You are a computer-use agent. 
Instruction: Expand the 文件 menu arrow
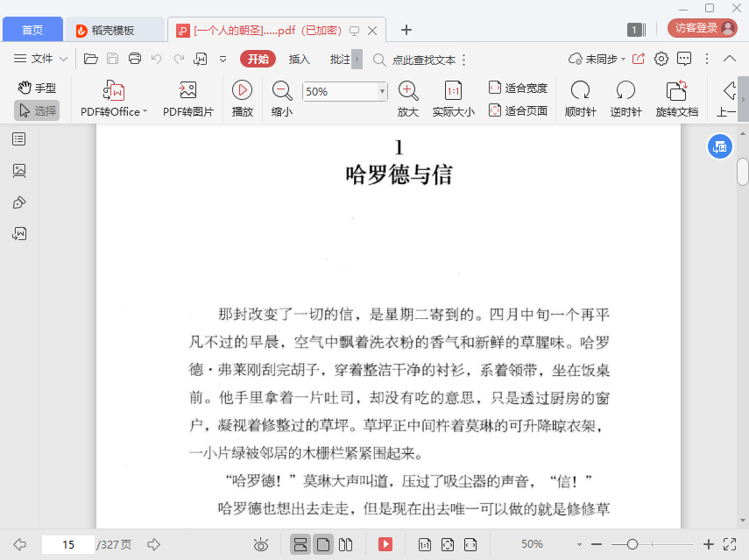click(64, 60)
